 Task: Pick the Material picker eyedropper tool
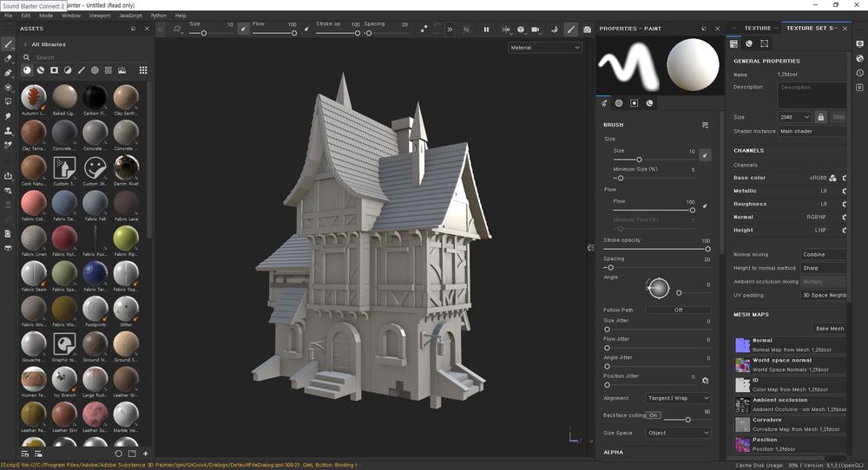coord(8,146)
